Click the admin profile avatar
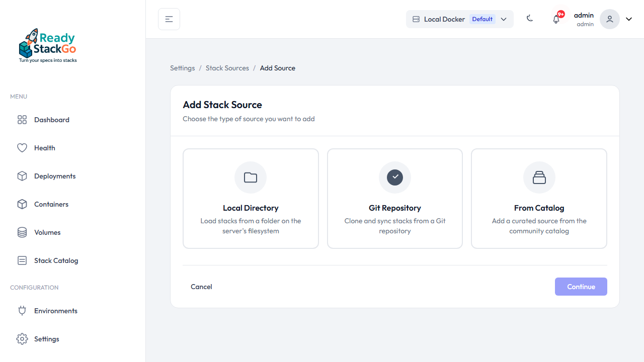The height and width of the screenshot is (362, 644). point(609,19)
